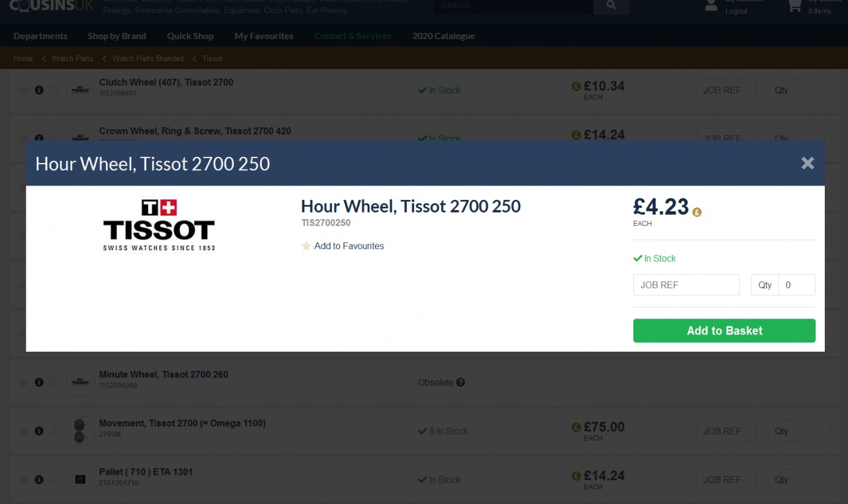
Task: Click document icon on Clutch Wheel row
Action: coord(54,90)
